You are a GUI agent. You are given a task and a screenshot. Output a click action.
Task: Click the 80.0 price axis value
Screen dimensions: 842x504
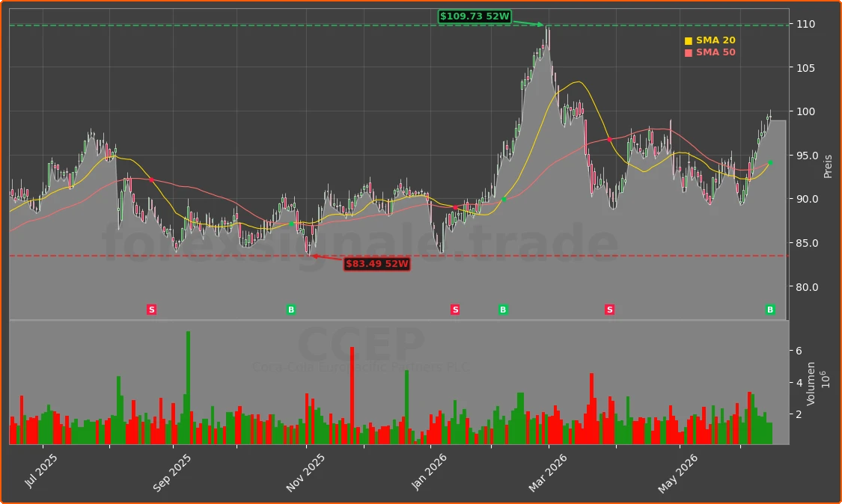[808, 287]
